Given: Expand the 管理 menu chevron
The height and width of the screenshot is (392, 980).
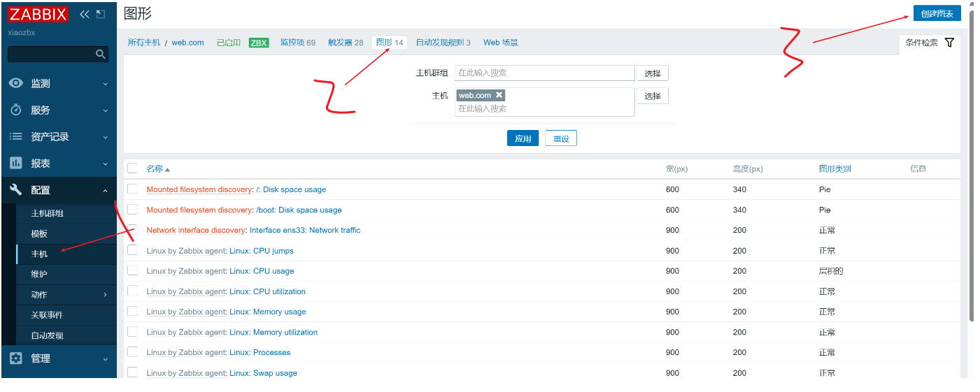Looking at the screenshot, I should (x=106, y=358).
